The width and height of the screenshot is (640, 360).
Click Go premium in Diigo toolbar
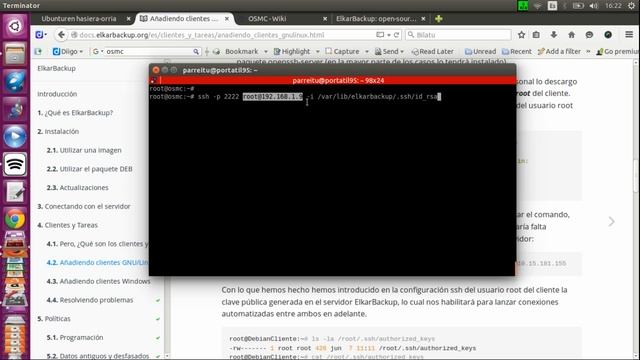(618, 51)
